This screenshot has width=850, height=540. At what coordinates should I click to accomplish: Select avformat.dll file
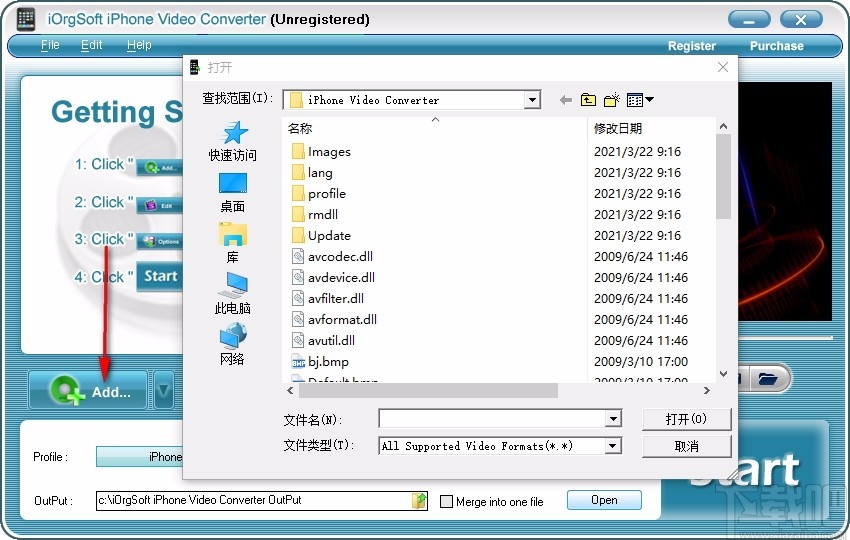(x=334, y=320)
